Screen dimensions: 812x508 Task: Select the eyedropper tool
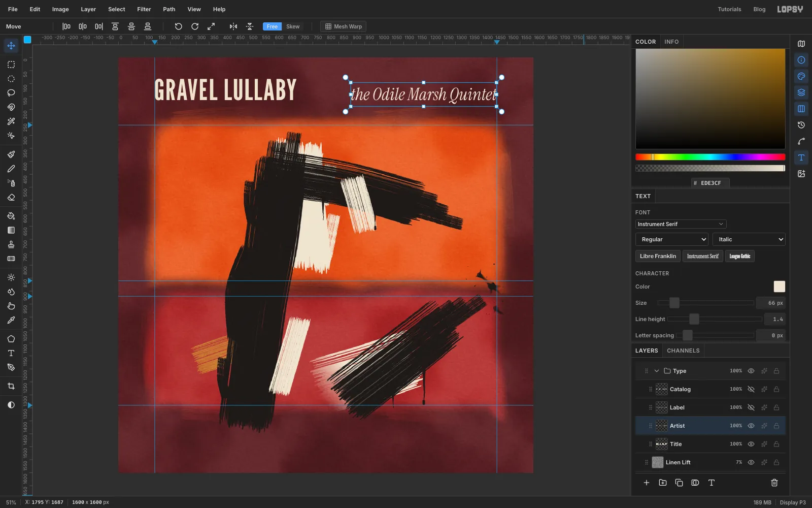11,320
